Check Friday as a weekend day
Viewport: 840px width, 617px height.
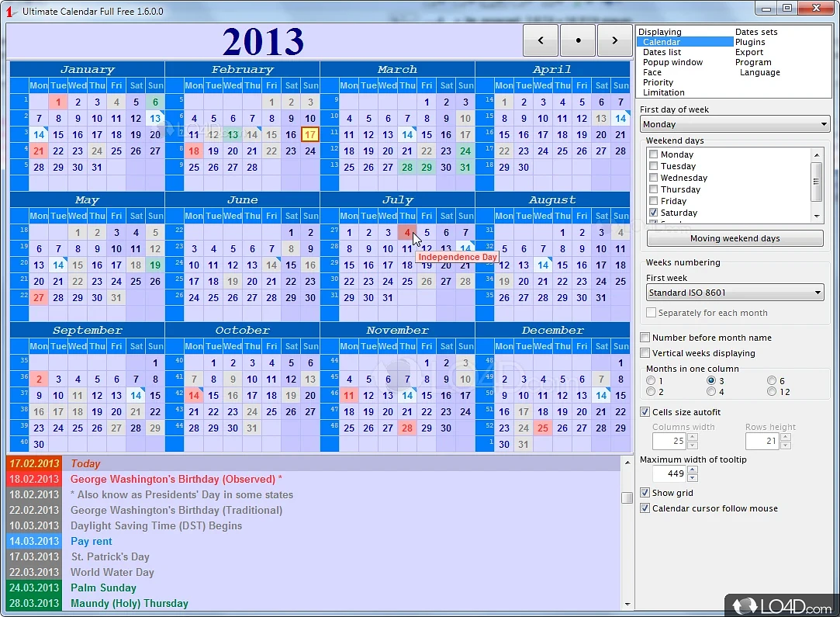coord(654,201)
